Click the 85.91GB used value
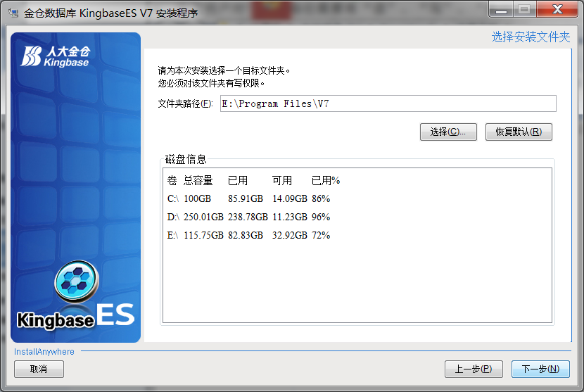Image resolution: width=584 pixels, height=392 pixels. 246,199
